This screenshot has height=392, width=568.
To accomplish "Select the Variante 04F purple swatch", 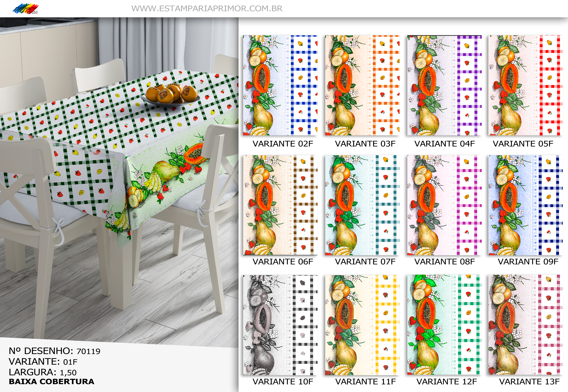I will click(444, 85).
